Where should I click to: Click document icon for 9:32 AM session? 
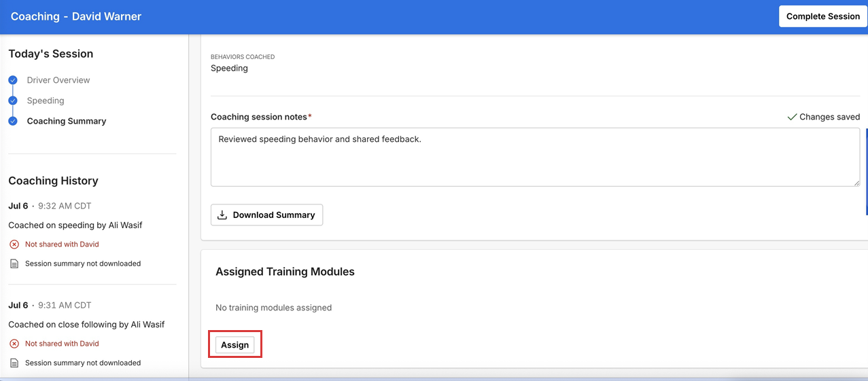click(x=14, y=264)
